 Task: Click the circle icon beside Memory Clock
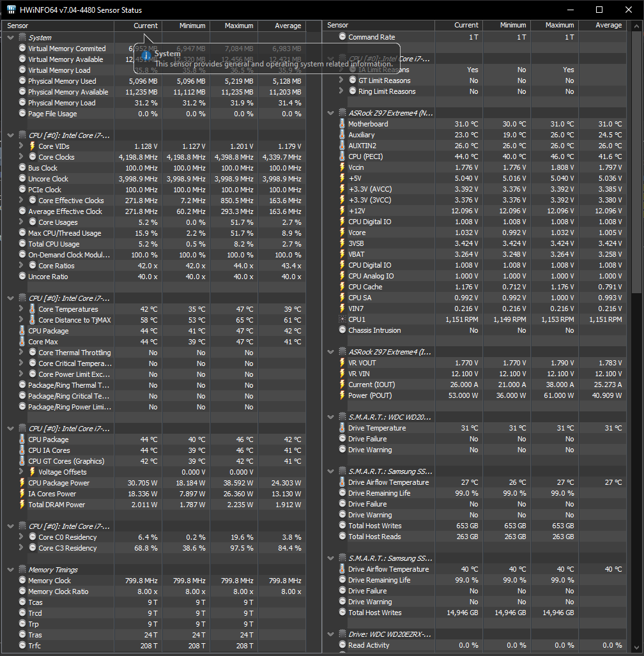[22, 580]
